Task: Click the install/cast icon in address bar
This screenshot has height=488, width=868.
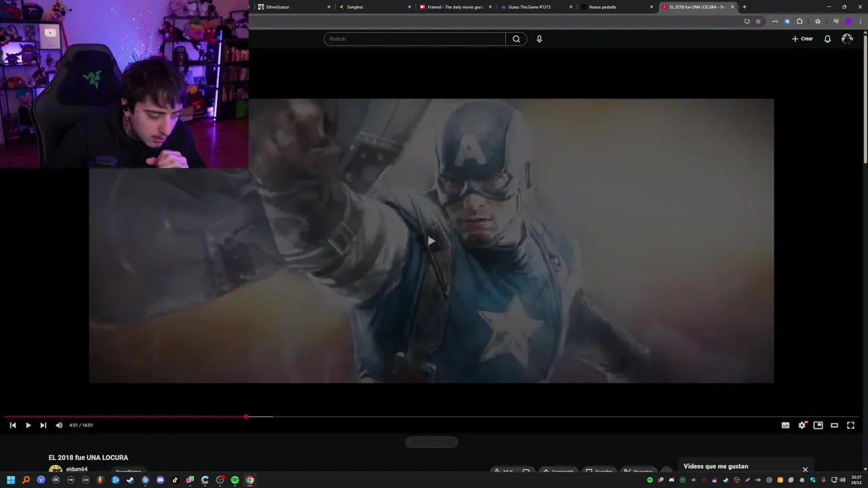Action: point(747,21)
